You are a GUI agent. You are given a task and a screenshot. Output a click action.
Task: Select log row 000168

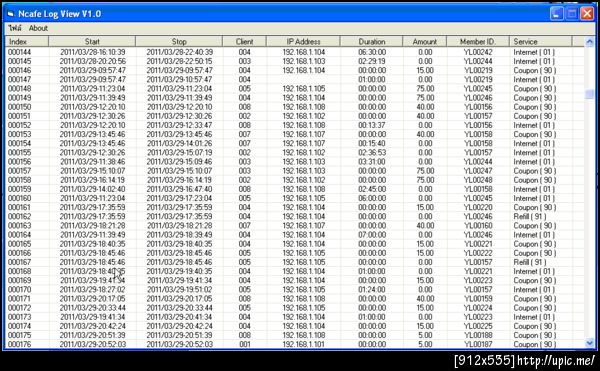[x=295, y=271]
